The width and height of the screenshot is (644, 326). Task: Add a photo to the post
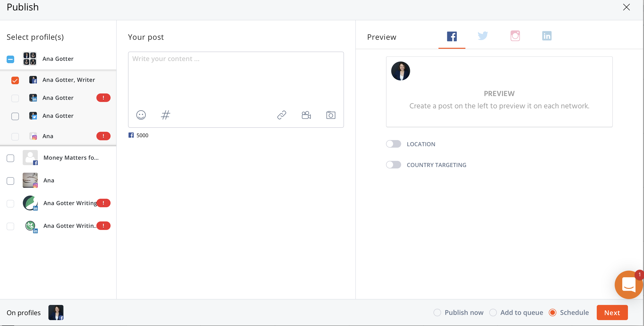pos(331,115)
